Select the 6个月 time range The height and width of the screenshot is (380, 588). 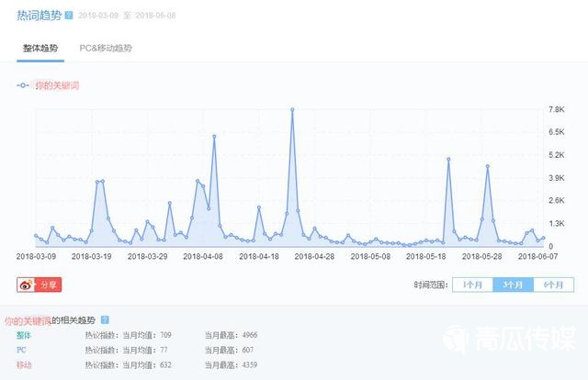553,285
